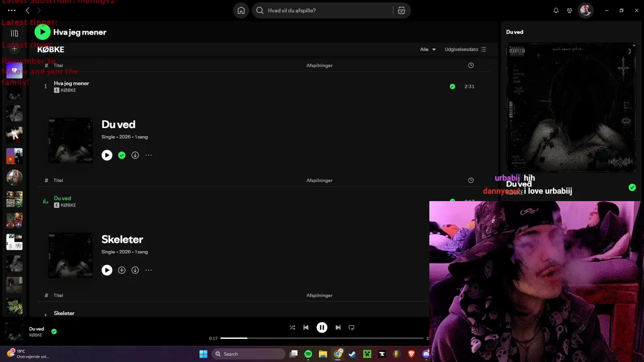Launch Minecraft from the taskbar
This screenshot has height=362, width=644.
[367, 354]
